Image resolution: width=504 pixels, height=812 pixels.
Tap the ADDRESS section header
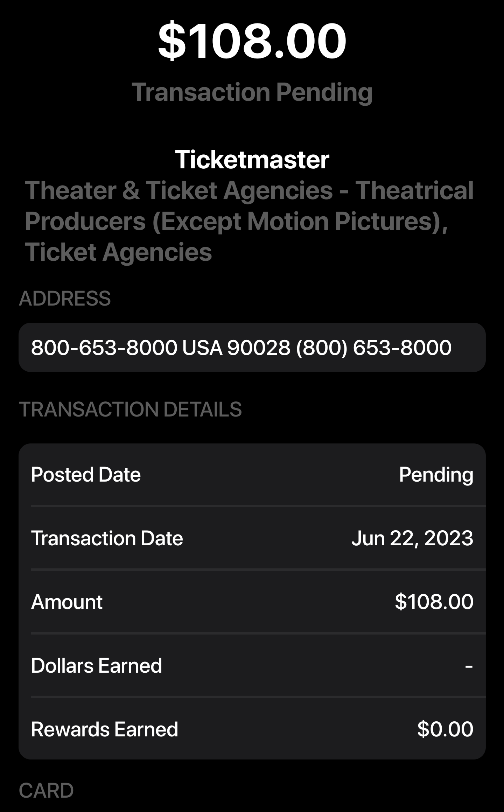pyautogui.click(x=65, y=298)
